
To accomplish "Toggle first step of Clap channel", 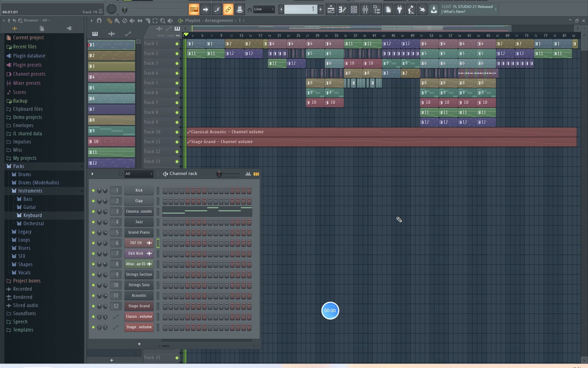I will click(x=165, y=201).
